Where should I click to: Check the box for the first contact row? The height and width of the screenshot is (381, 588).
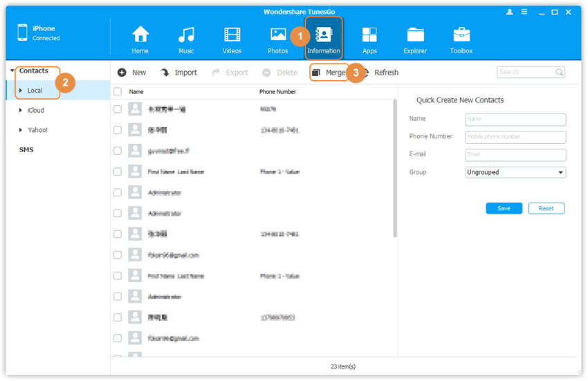(118, 109)
